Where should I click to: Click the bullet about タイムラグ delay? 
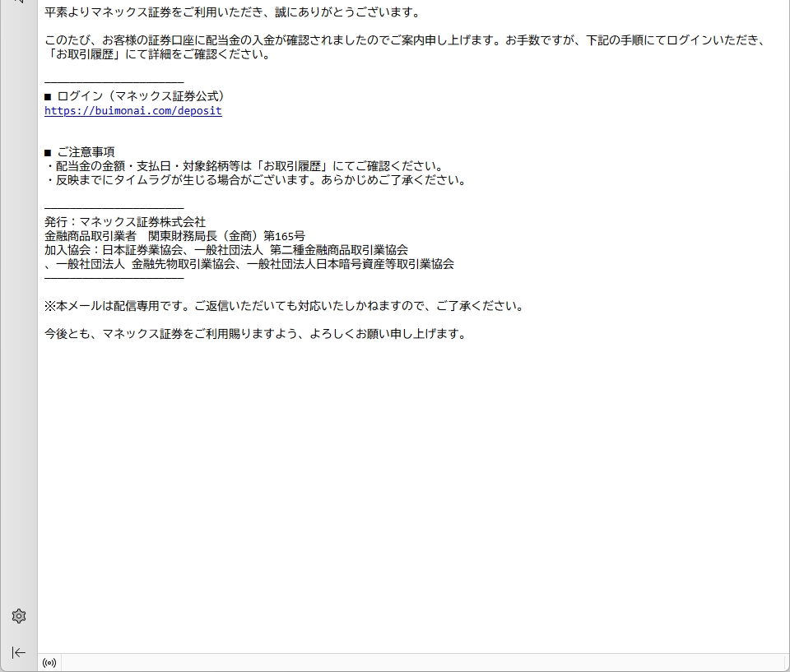pyautogui.click(x=255, y=180)
